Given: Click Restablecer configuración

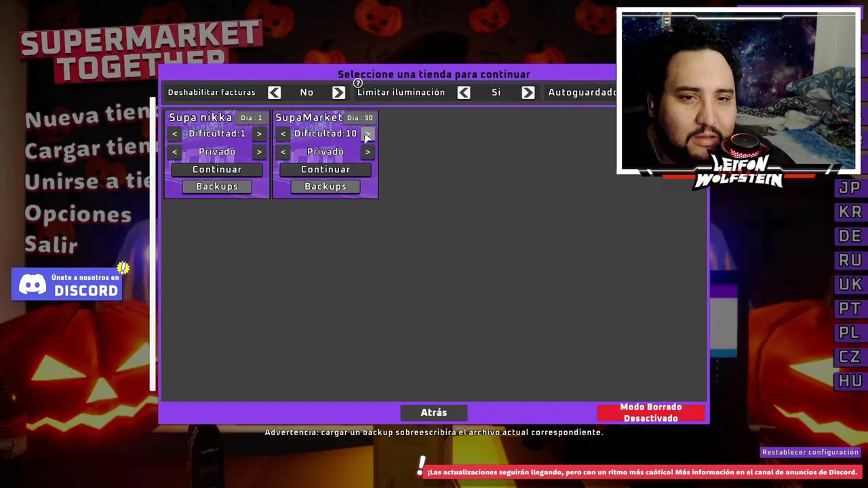Looking at the screenshot, I should (810, 452).
